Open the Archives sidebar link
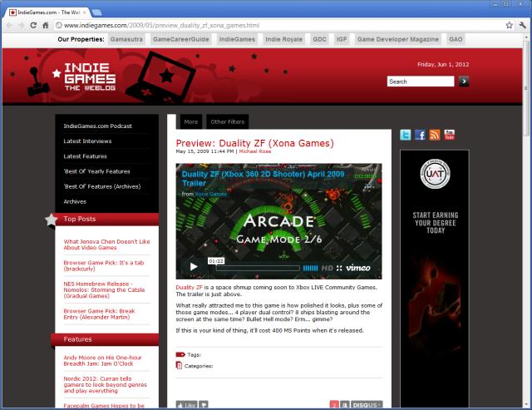The width and height of the screenshot is (532, 410). point(75,201)
